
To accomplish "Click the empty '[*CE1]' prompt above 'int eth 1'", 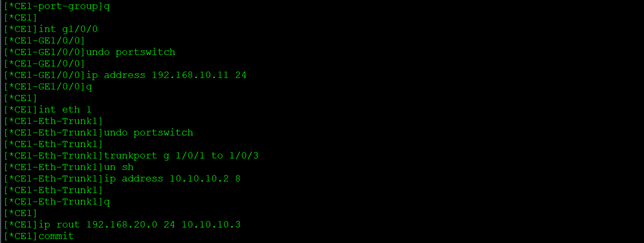I will click(20, 98).
